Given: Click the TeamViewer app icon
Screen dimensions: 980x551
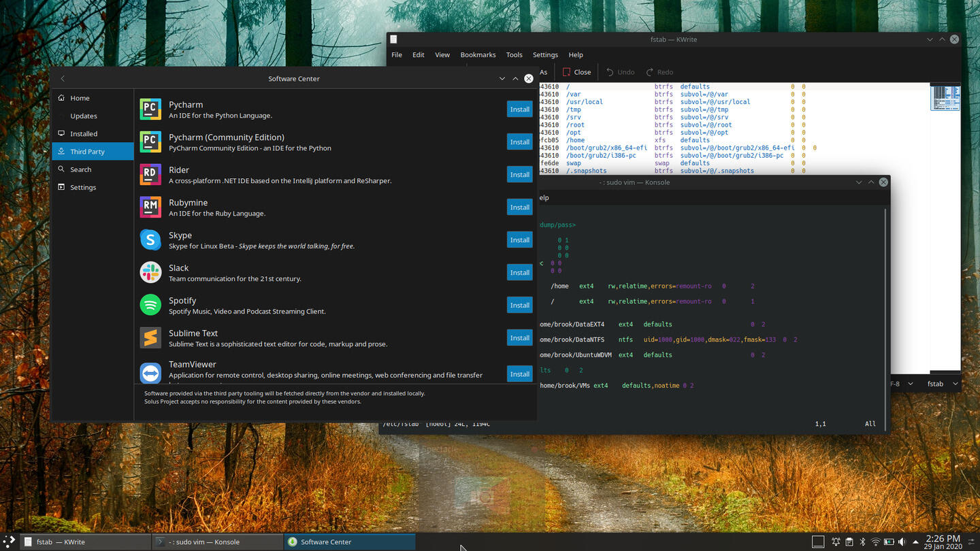Looking at the screenshot, I should [150, 373].
